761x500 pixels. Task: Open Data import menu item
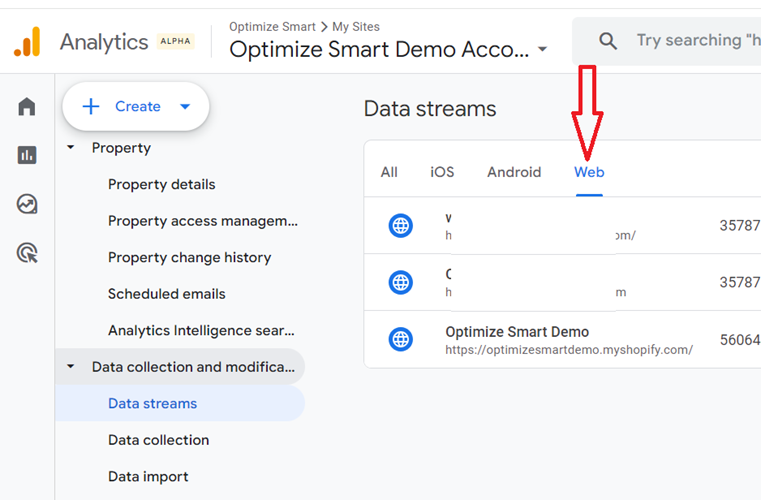click(x=148, y=477)
